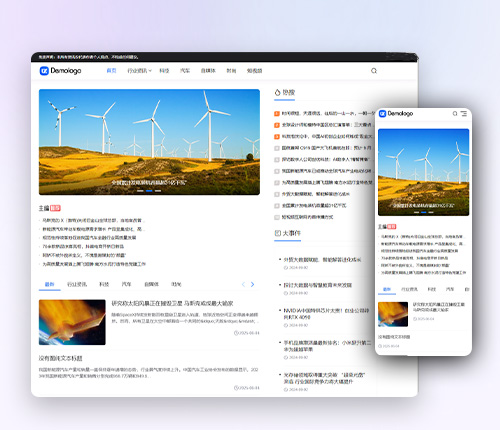
Task: Select 科技 tab in the mobile preview
Action: (x=432, y=289)
